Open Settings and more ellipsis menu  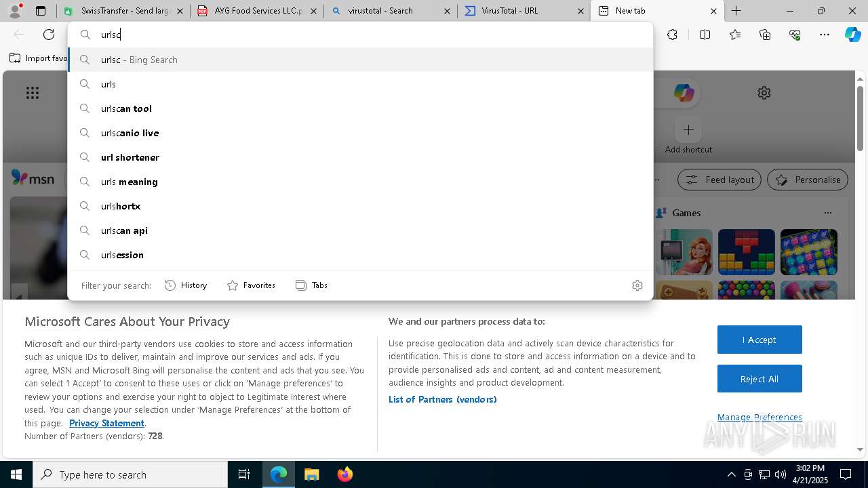coord(825,35)
